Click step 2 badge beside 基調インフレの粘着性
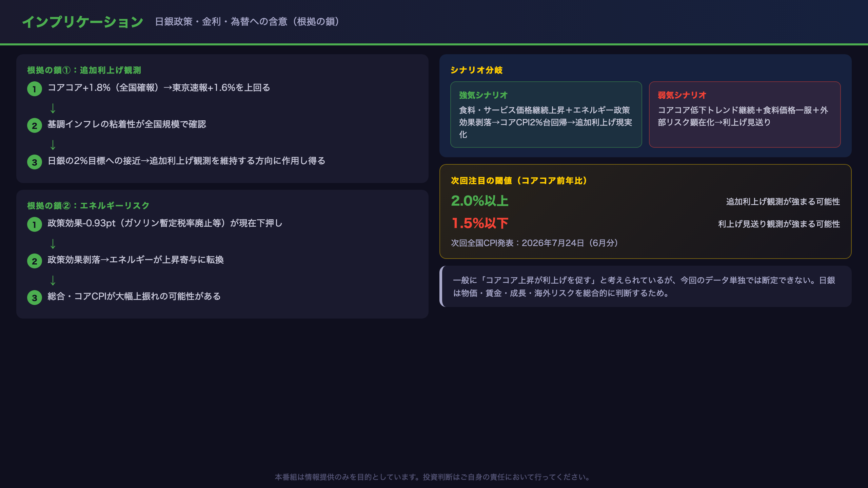Image resolution: width=868 pixels, height=488 pixels. click(35, 125)
